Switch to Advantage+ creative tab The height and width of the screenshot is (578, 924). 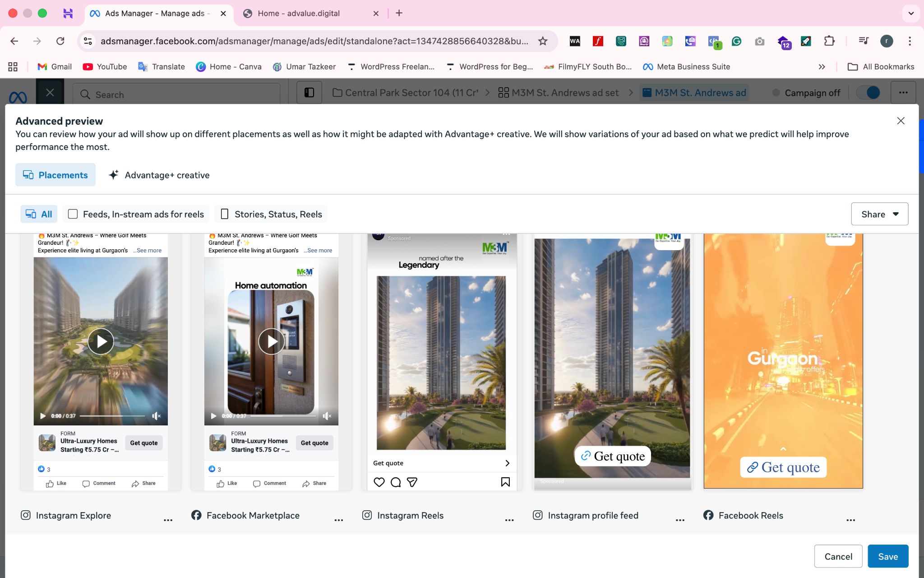pyautogui.click(x=159, y=175)
